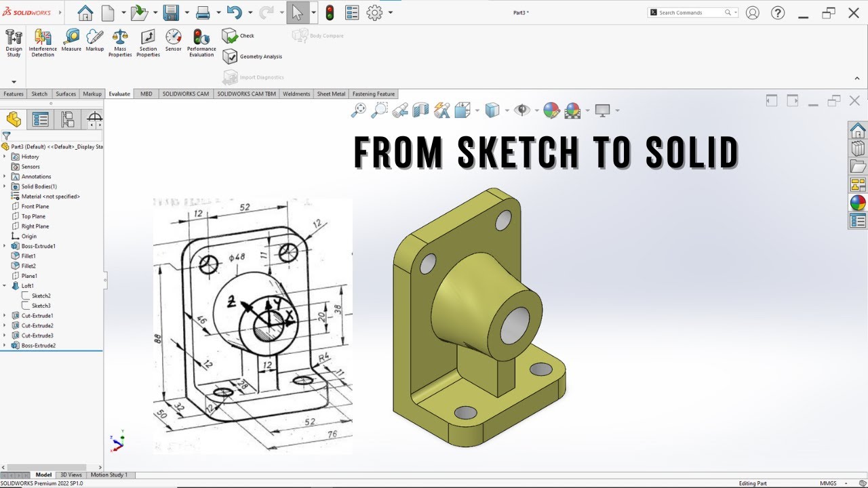Activate the Select cursor tool

(x=298, y=12)
